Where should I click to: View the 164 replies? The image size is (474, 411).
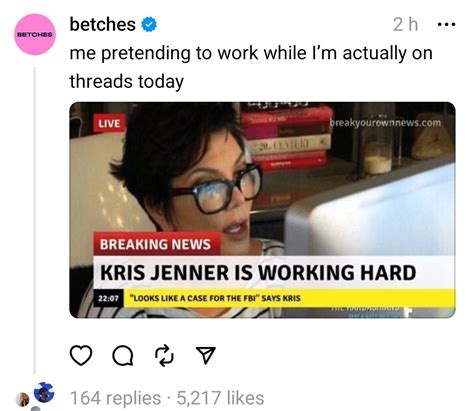tap(116, 398)
